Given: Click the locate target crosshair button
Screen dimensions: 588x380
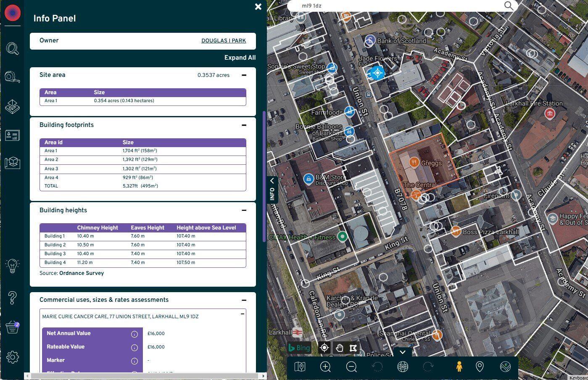Looking at the screenshot, I should point(324,348).
